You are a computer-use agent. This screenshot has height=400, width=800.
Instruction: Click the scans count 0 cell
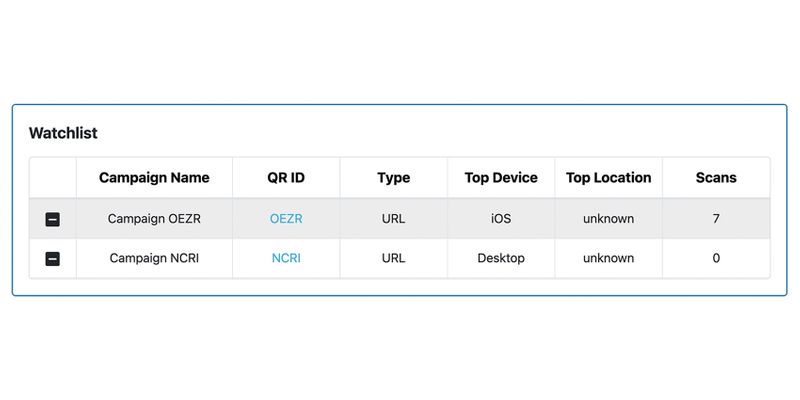[716, 258]
